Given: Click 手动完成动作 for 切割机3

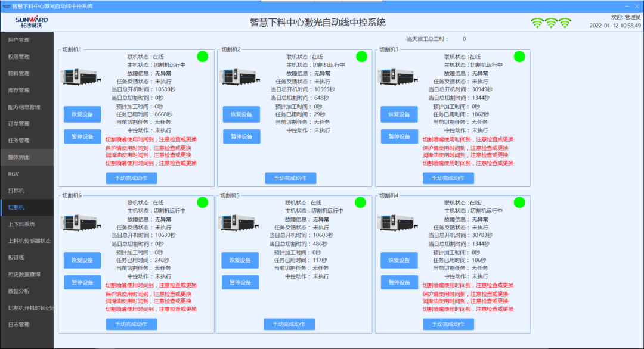Looking at the screenshot, I should [448, 179].
